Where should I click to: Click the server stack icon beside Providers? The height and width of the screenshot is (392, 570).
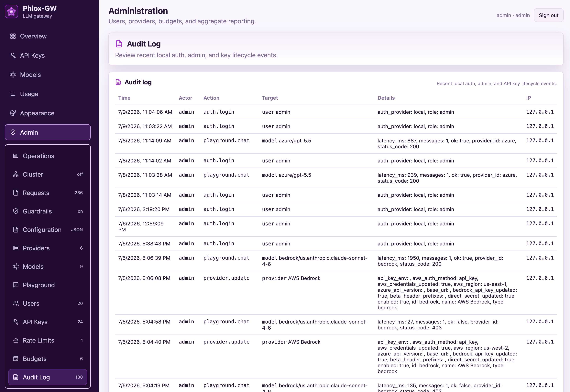16,248
